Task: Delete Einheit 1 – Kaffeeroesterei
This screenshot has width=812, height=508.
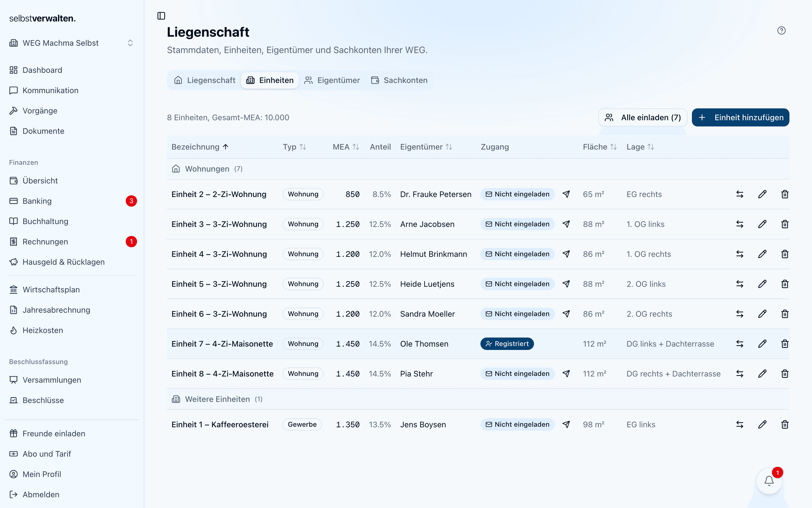Action: (785, 424)
